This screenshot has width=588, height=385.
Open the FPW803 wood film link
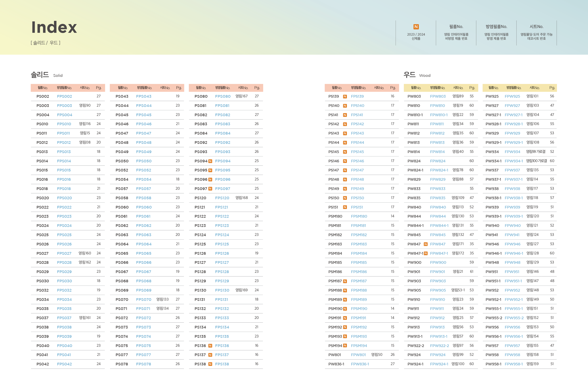[438, 96]
